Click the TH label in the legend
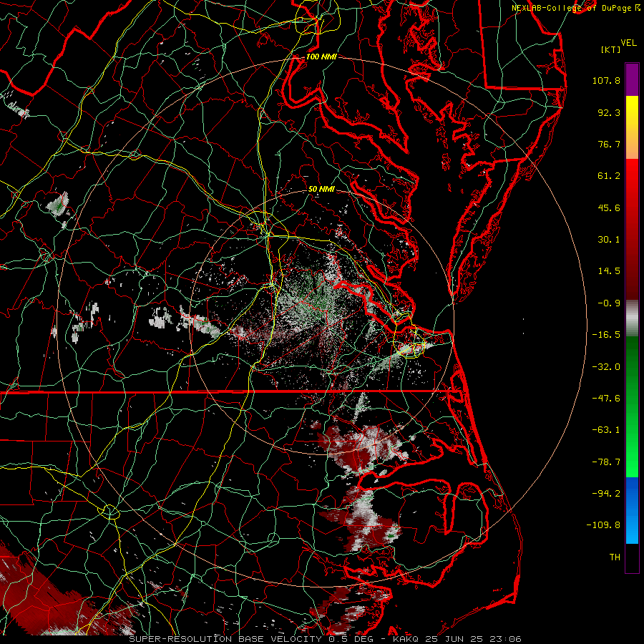The image size is (644, 644). point(615,557)
